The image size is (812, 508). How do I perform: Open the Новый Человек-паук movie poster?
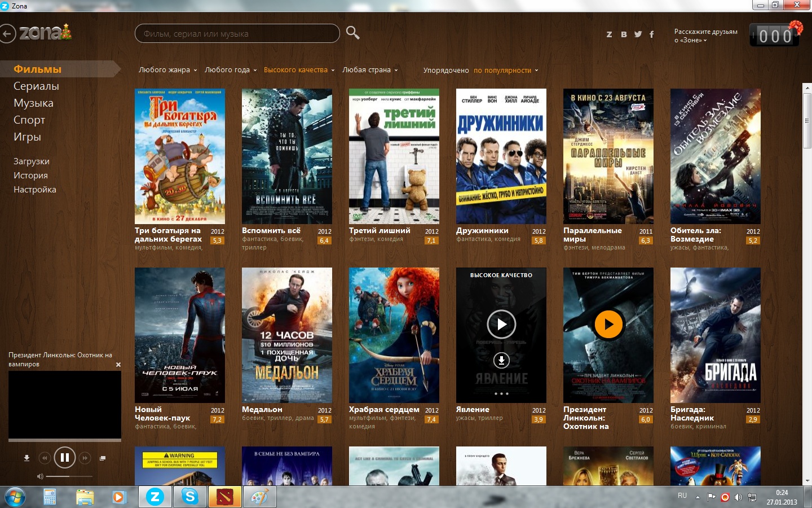180,335
